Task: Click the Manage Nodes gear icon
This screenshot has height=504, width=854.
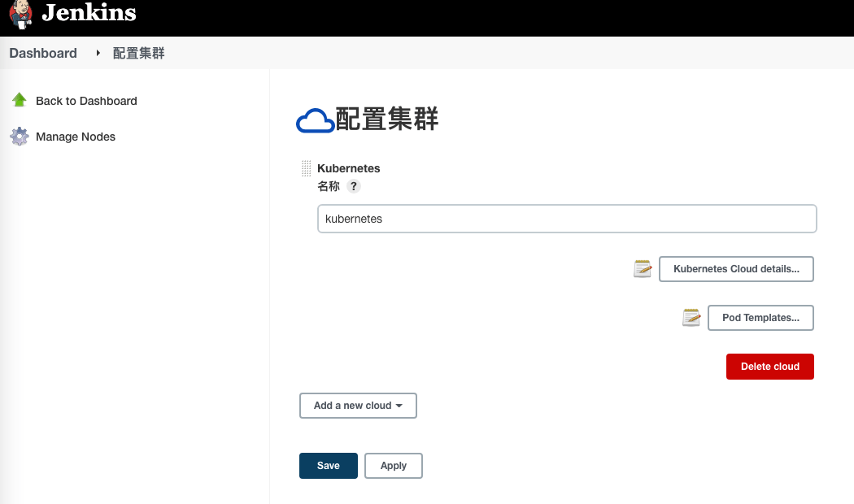Action: coord(20,137)
